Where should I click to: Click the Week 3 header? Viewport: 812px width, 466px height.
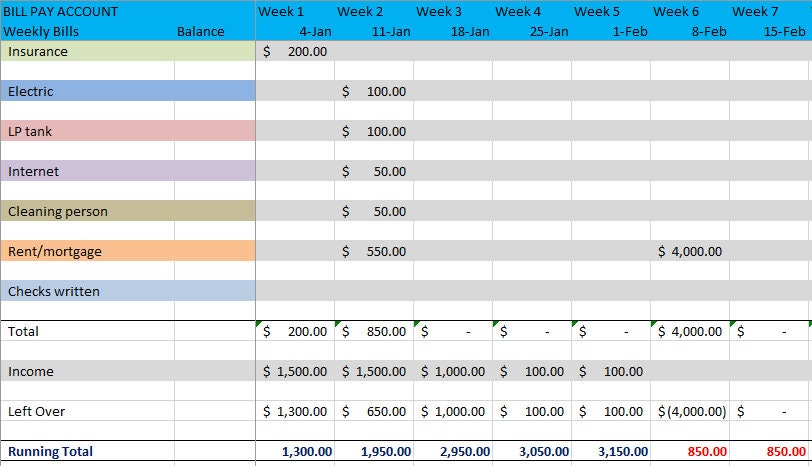pos(439,11)
